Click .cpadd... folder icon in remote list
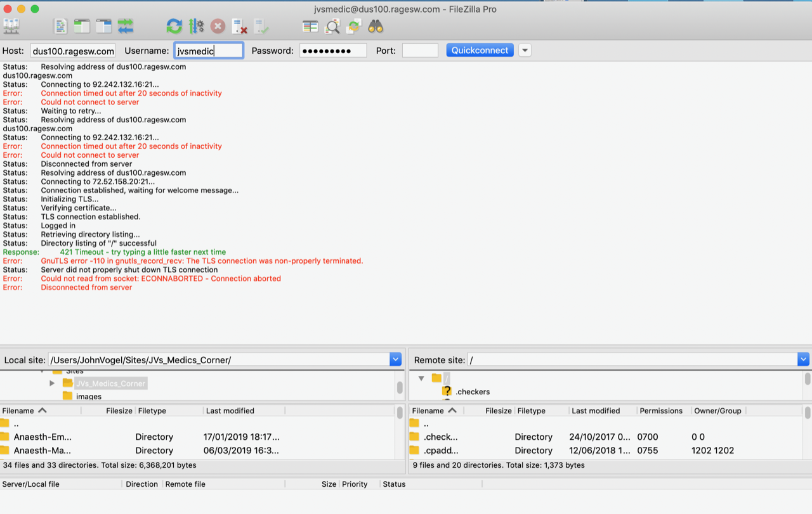This screenshot has width=812, height=514. click(x=415, y=450)
